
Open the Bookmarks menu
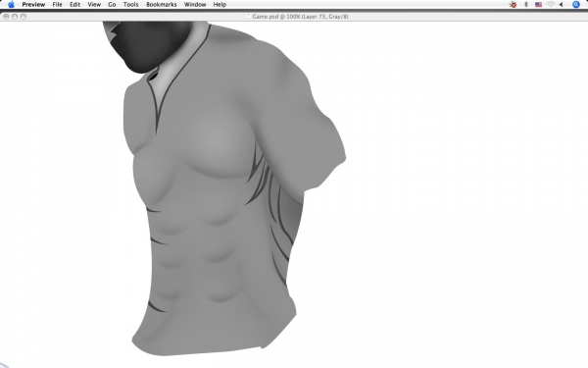pos(162,5)
